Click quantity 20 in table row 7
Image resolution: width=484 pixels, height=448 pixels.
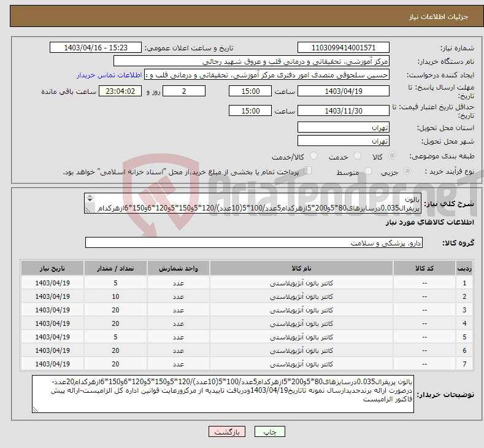click(115, 365)
